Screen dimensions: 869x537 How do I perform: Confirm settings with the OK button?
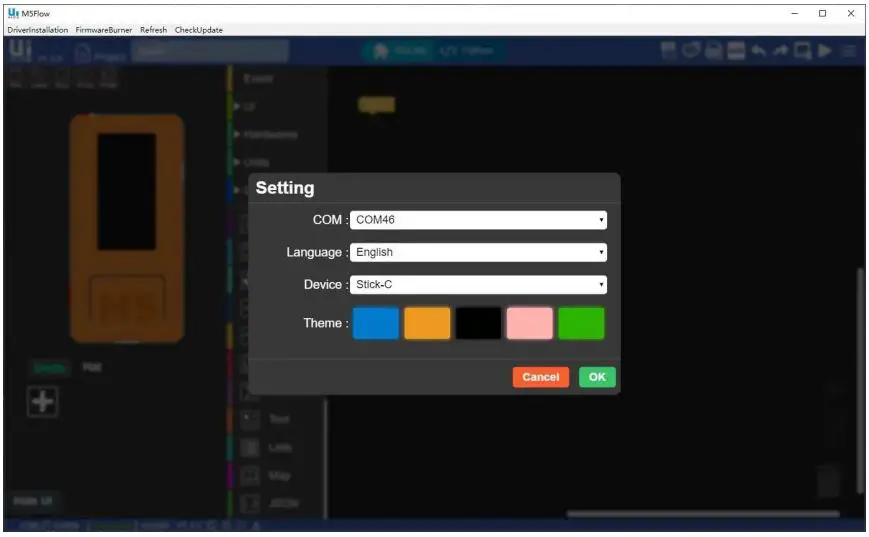pos(597,377)
